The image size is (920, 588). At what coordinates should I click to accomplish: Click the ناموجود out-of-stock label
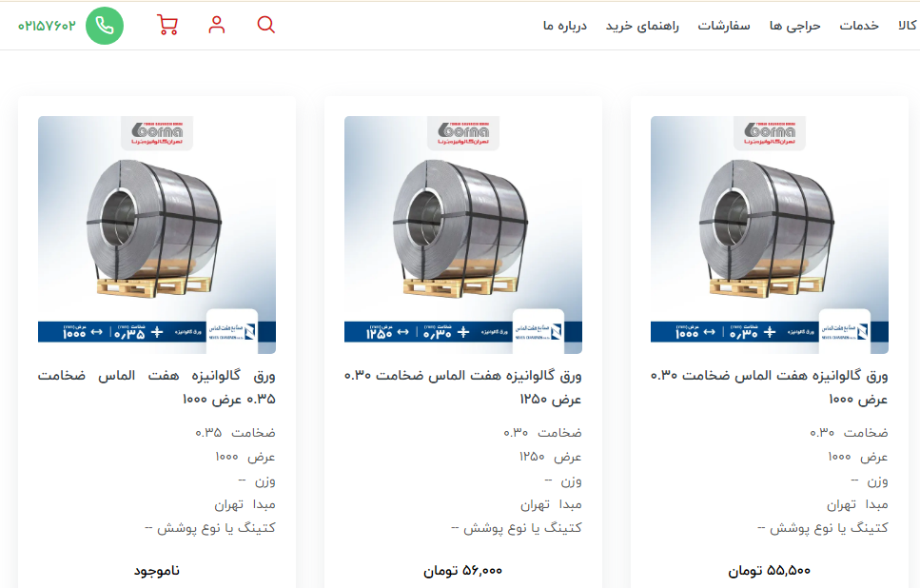[157, 570]
